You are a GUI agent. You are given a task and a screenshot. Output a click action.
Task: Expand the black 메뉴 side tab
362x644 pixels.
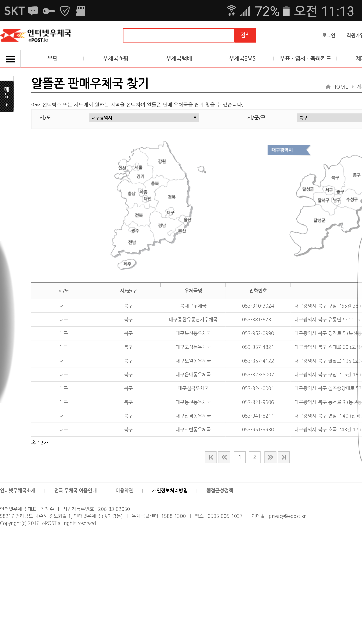(7, 96)
